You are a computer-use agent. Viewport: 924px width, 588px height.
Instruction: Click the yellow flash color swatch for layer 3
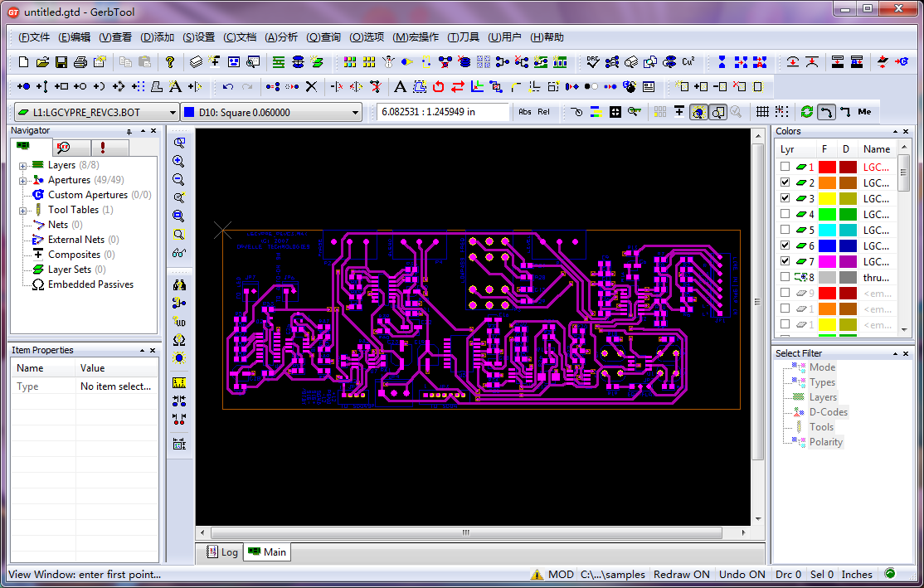(827, 198)
